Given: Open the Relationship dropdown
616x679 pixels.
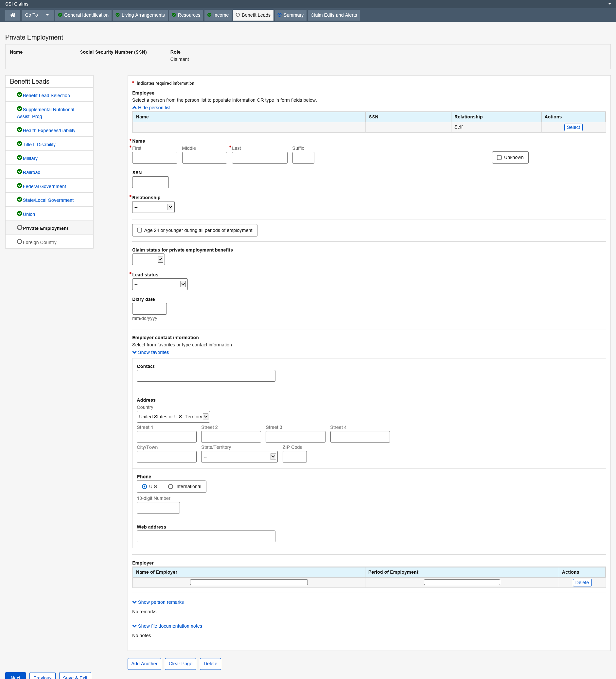Looking at the screenshot, I should 153,207.
